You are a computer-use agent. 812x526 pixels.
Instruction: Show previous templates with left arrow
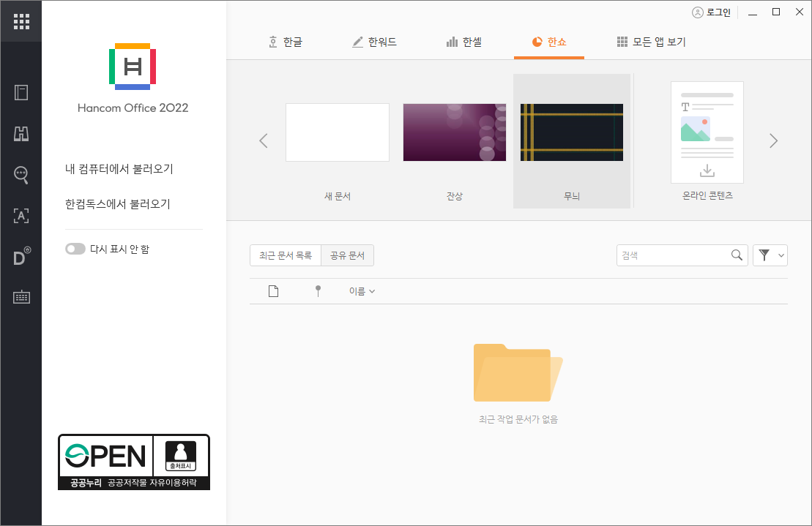tap(264, 140)
